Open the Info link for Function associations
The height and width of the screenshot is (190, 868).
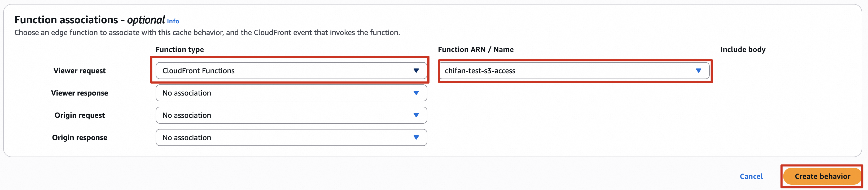[x=173, y=21]
